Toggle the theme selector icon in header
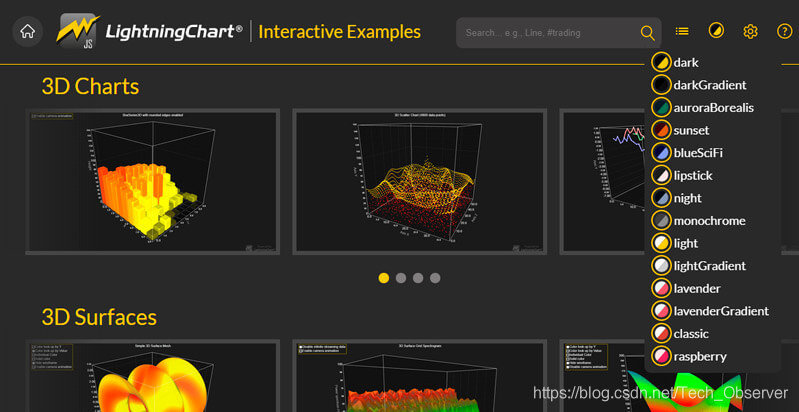Screen dimensions: 799x412 (x=716, y=31)
